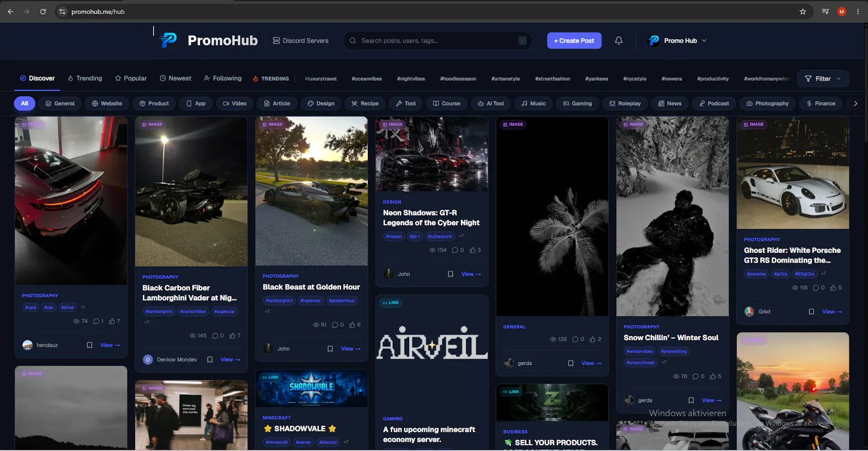Bookmark the Black Beast at Golden Hour post
The height and width of the screenshot is (451, 868).
coord(330,349)
